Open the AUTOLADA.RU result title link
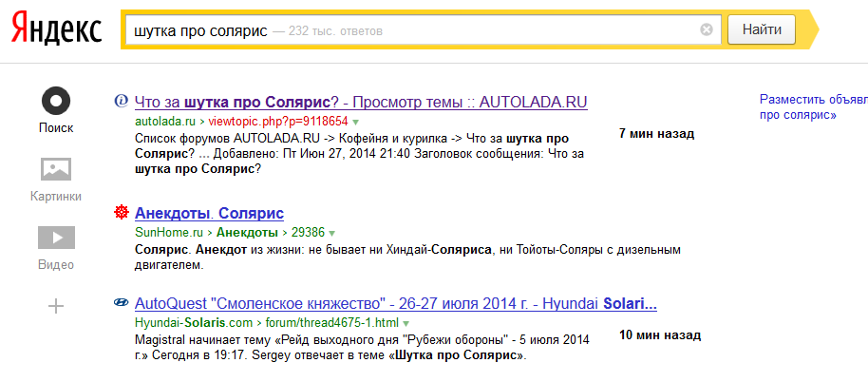 pyautogui.click(x=361, y=103)
